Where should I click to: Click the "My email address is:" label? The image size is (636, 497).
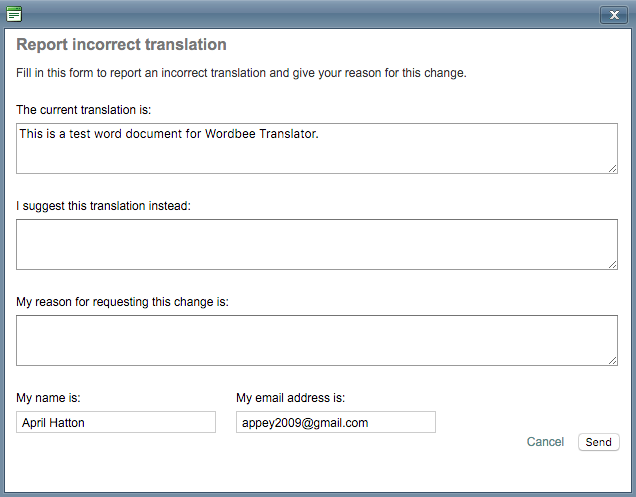coord(291,397)
